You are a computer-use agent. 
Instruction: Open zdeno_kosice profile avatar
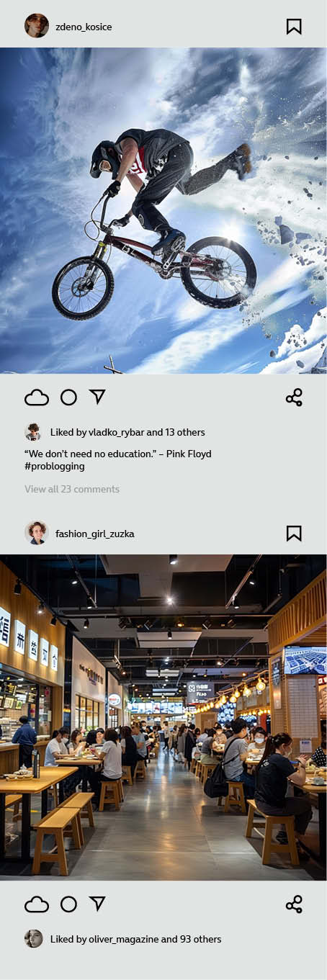[37, 26]
